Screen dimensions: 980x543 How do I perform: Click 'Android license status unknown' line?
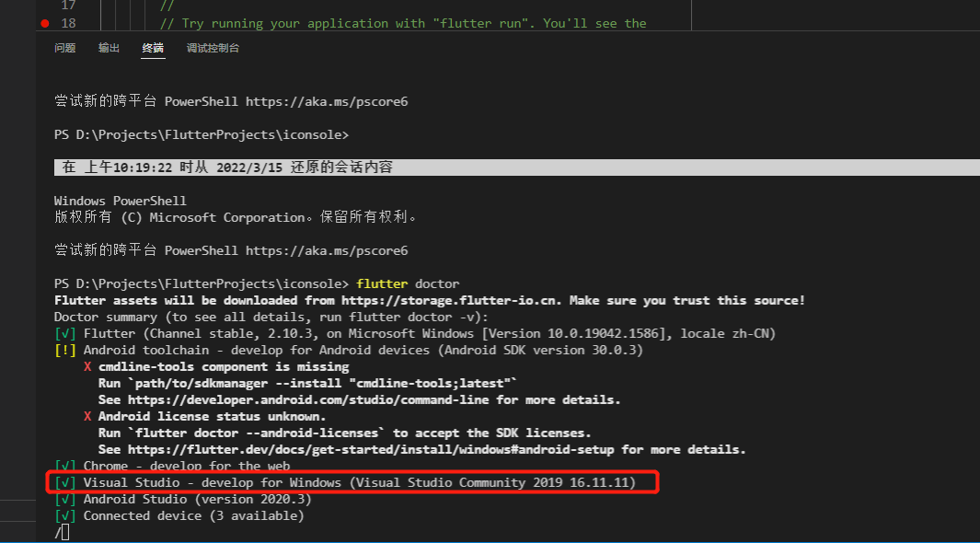click(x=204, y=416)
